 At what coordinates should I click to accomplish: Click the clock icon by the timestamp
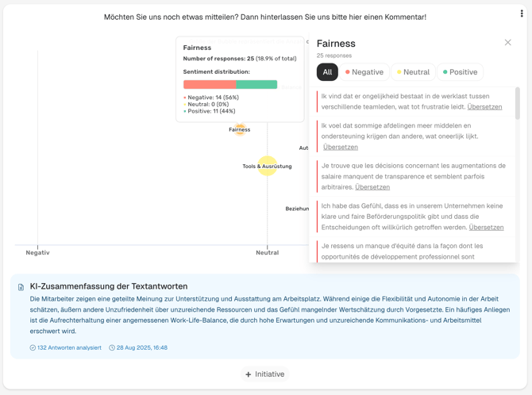tap(112, 348)
